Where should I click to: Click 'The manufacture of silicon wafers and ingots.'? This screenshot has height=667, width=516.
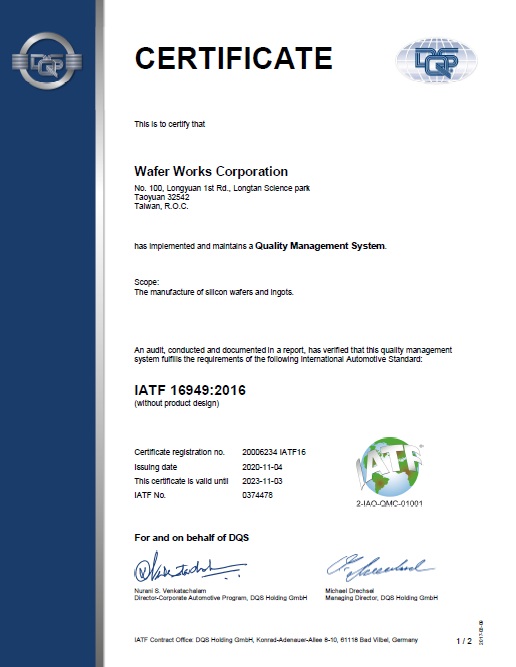(214, 292)
